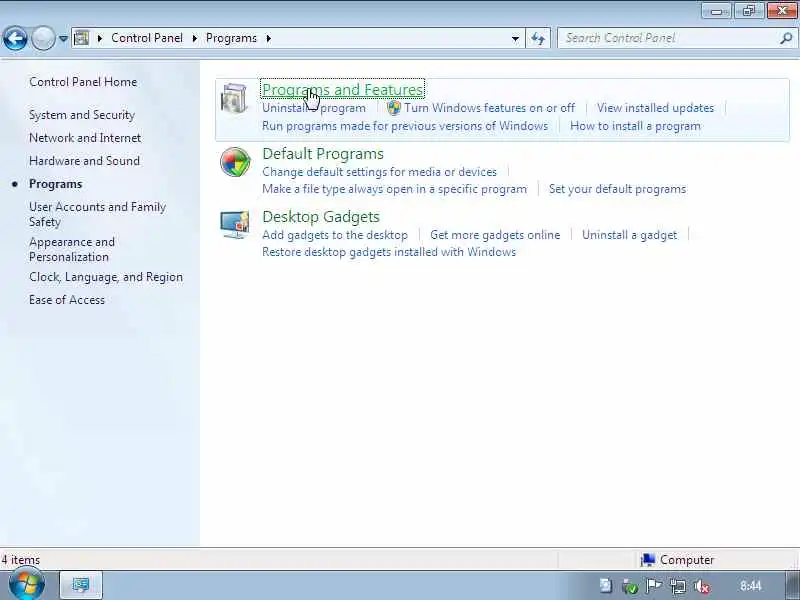Click Uninstall a gadget link
The image size is (800, 600).
[630, 235]
